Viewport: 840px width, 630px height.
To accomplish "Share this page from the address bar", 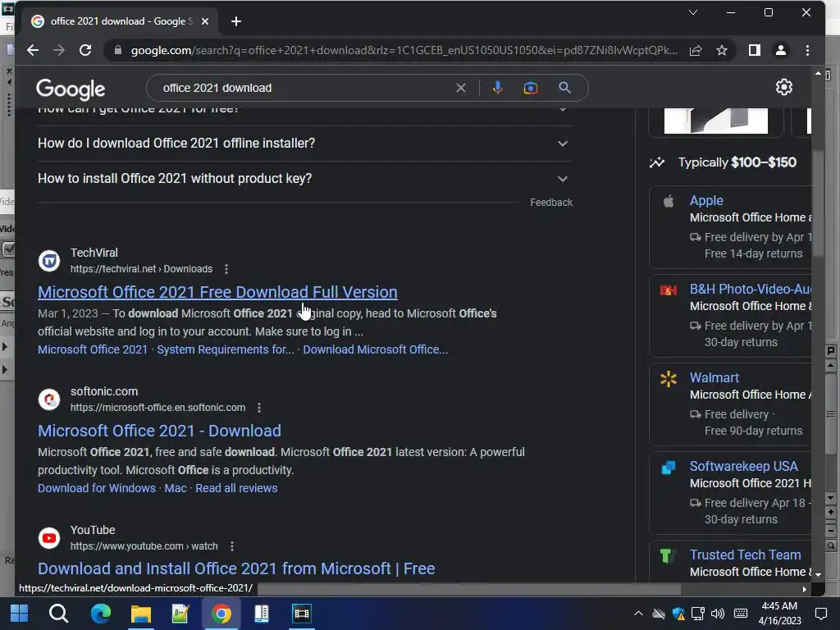I will pos(696,50).
